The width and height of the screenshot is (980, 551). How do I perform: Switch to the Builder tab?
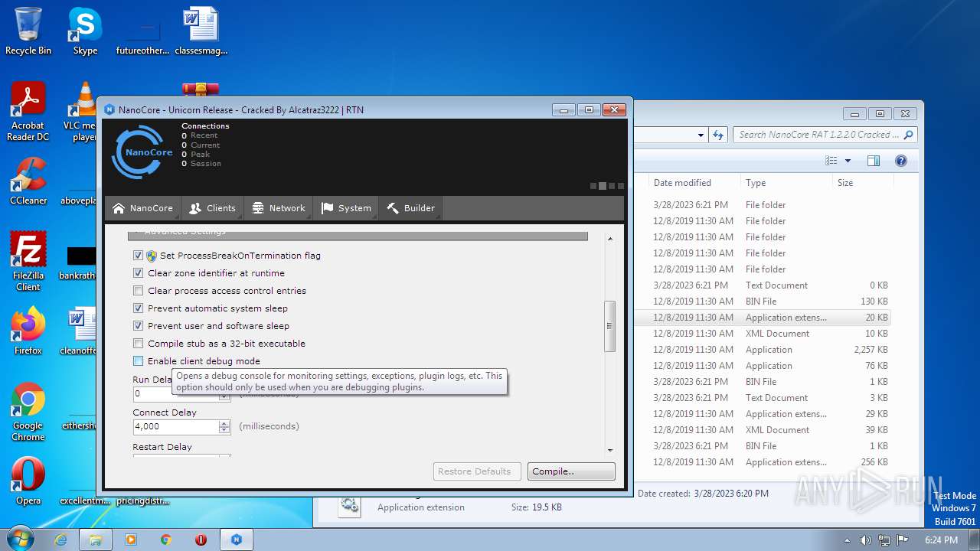410,208
